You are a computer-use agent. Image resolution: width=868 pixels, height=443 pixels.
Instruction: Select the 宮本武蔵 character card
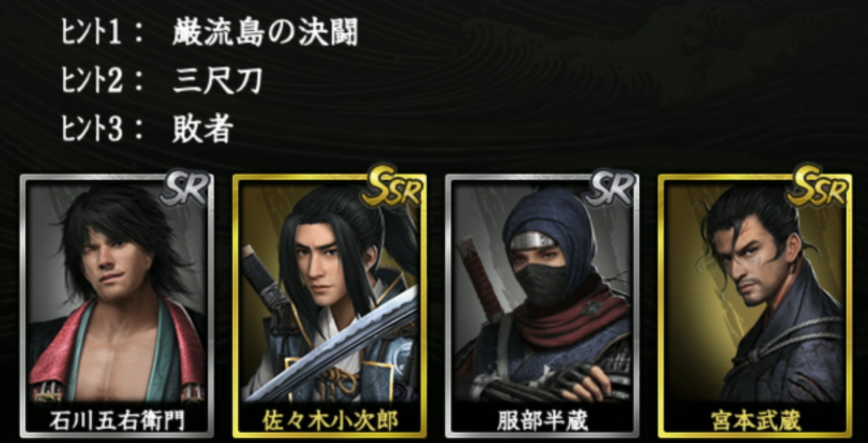point(755,306)
